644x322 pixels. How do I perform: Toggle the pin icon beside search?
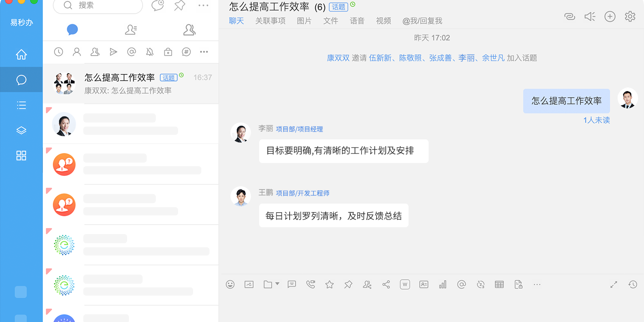pos(180,5)
